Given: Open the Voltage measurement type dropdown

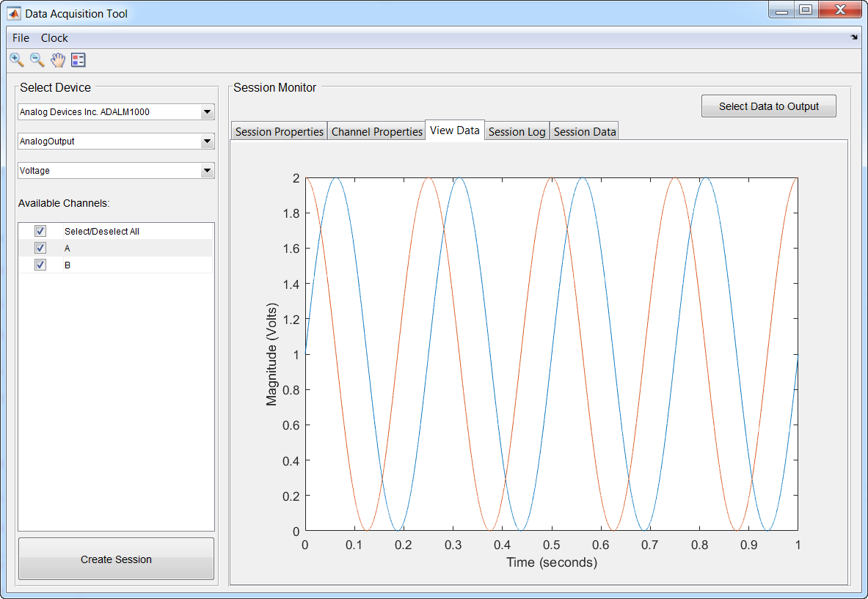Looking at the screenshot, I should pyautogui.click(x=208, y=171).
